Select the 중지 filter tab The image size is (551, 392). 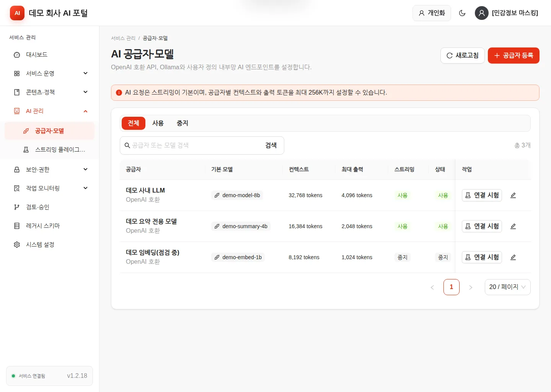[x=183, y=123]
